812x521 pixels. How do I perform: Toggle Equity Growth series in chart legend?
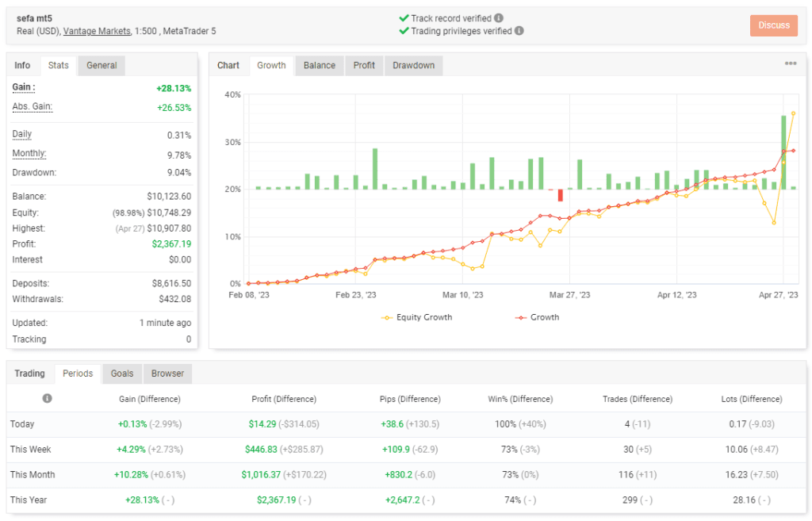[x=417, y=317]
